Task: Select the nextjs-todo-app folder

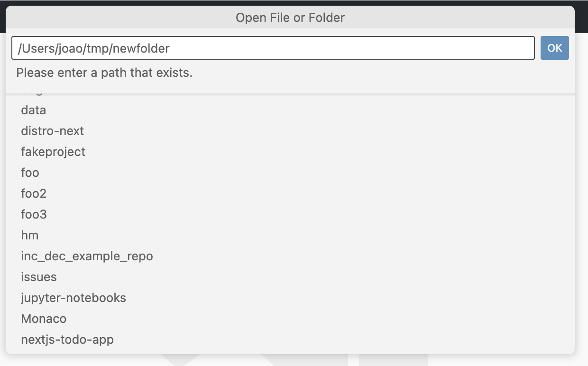Action: 67,339
